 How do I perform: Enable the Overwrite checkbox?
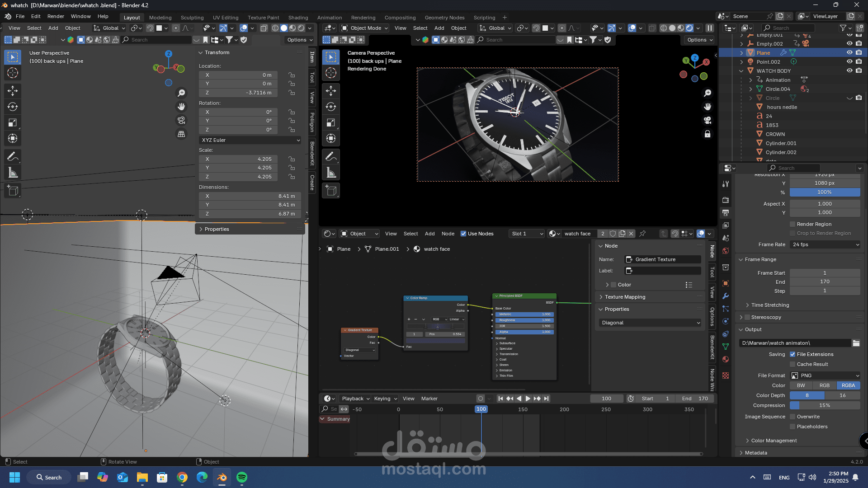point(793,417)
